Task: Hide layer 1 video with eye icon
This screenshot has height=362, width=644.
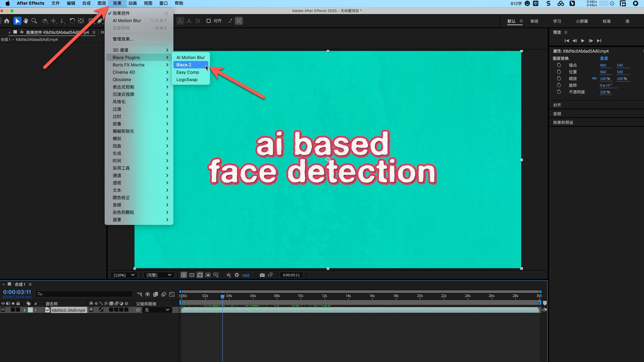Action: click(x=3, y=310)
